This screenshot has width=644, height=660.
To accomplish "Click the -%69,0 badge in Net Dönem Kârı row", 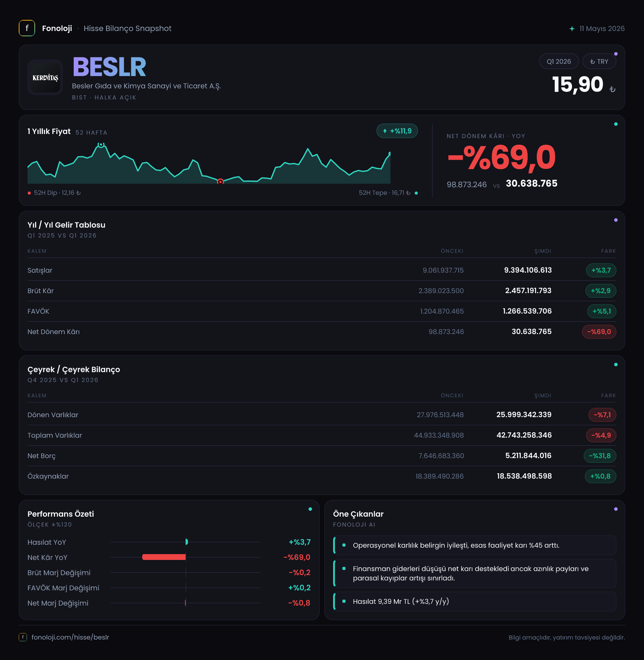I will [x=599, y=332].
